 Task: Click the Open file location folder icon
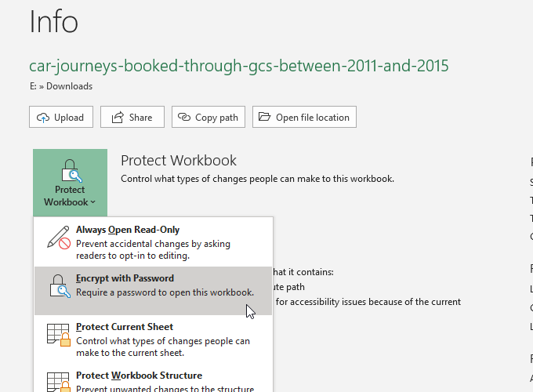(x=264, y=118)
